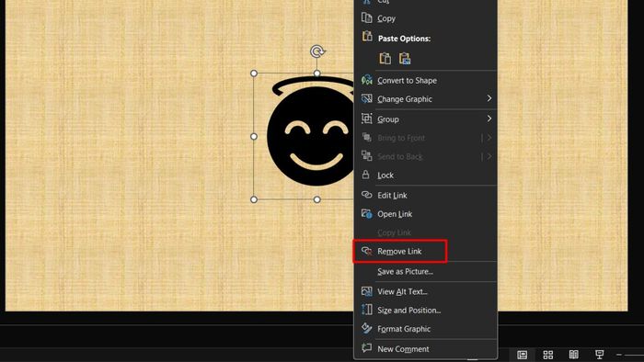Click the zoom out minus on zoom slider

pos(619,355)
